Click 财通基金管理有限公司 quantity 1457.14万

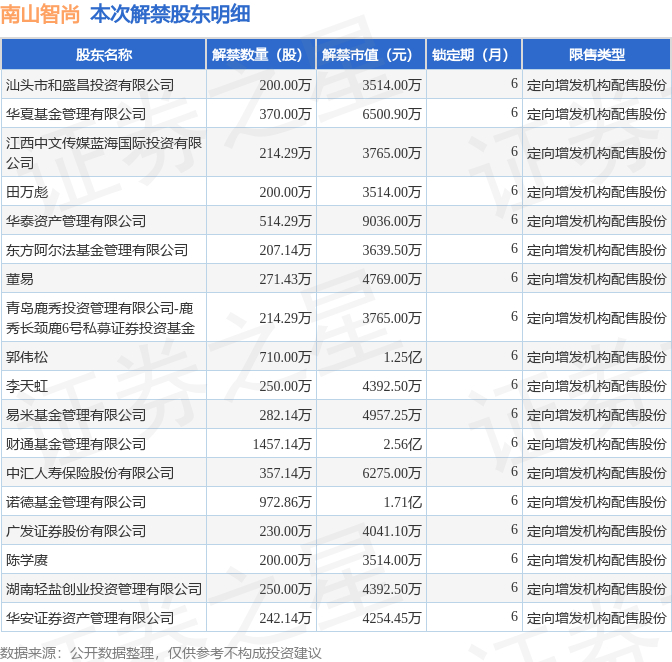click(x=282, y=444)
